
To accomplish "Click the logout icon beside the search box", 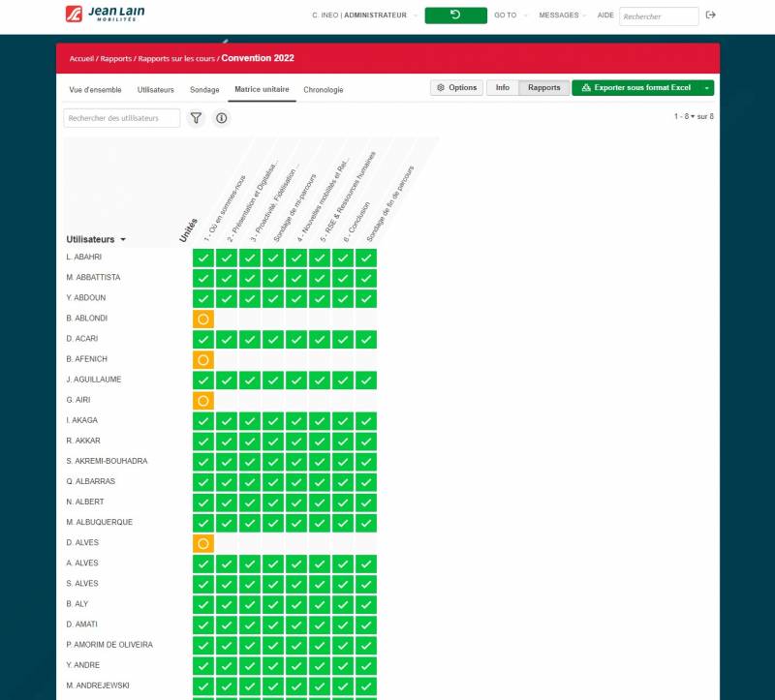I will [711, 15].
